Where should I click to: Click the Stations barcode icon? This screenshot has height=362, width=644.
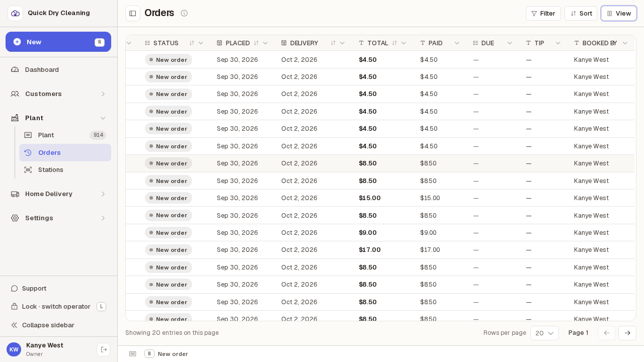pos(28,170)
